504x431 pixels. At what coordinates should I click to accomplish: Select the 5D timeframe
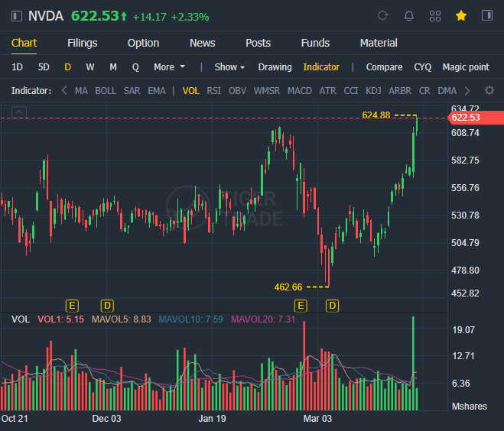click(44, 67)
